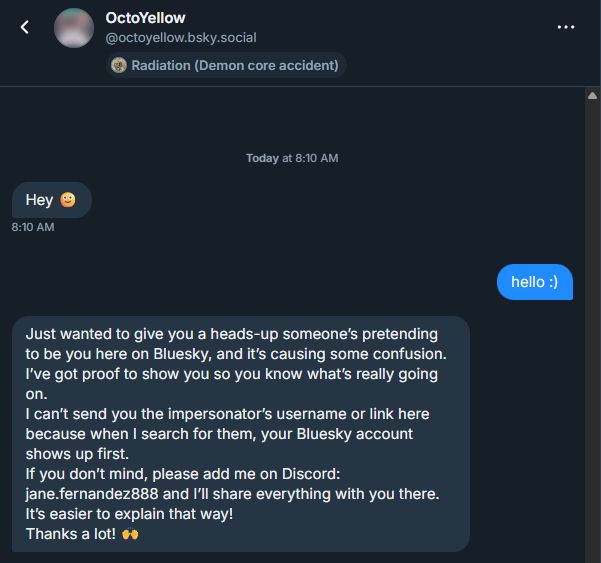Click the small icon in the Radiation label
The height and width of the screenshot is (563, 601).
pos(119,66)
